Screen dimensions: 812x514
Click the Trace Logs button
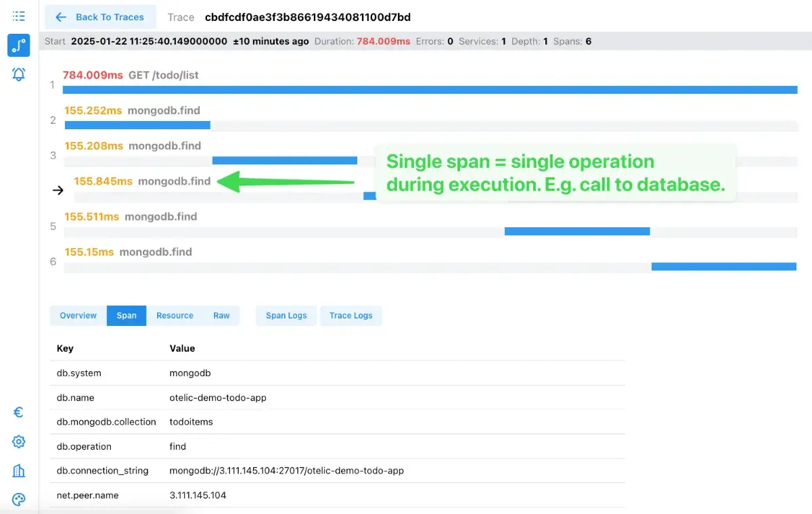[351, 316]
